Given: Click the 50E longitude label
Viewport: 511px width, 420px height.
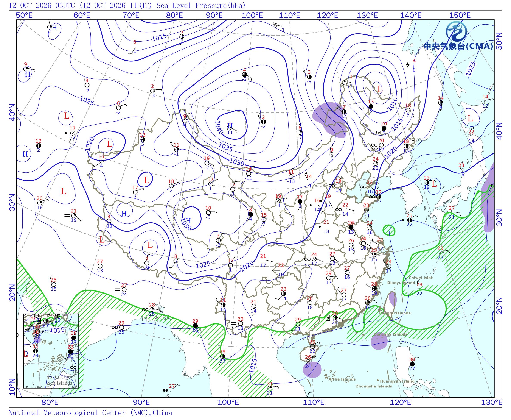Looking at the screenshot, I should (24, 15).
